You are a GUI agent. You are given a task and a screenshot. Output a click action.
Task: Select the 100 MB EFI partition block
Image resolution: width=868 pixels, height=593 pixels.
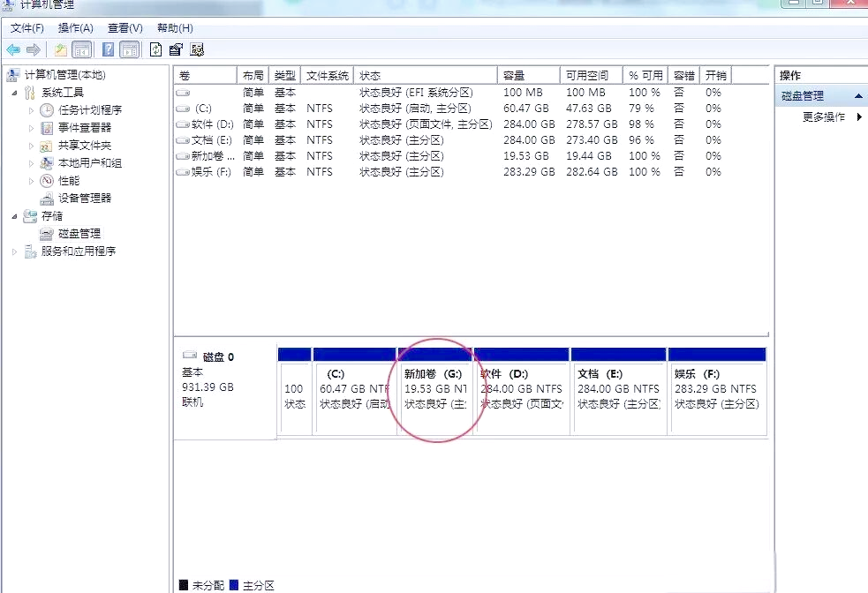point(295,391)
